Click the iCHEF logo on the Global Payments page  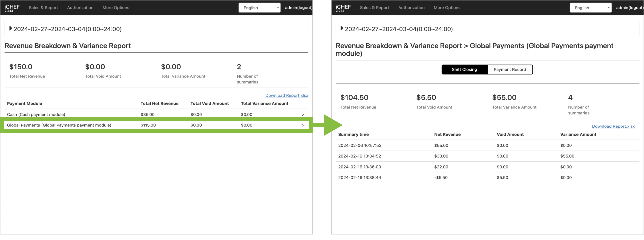coord(343,8)
